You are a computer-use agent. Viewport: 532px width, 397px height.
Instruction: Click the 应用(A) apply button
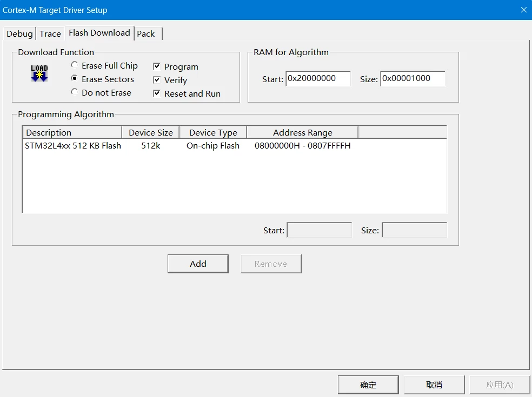(500, 385)
